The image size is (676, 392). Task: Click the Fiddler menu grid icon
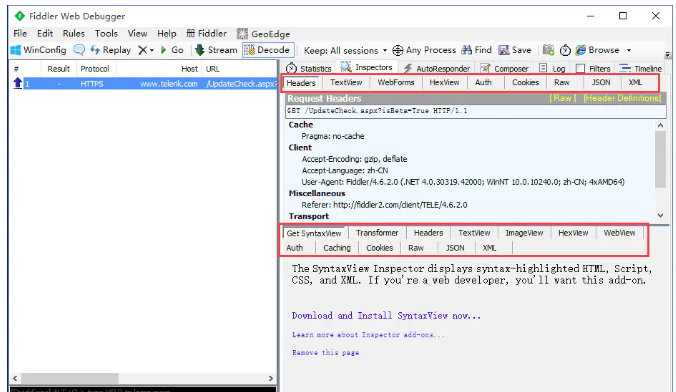click(191, 33)
